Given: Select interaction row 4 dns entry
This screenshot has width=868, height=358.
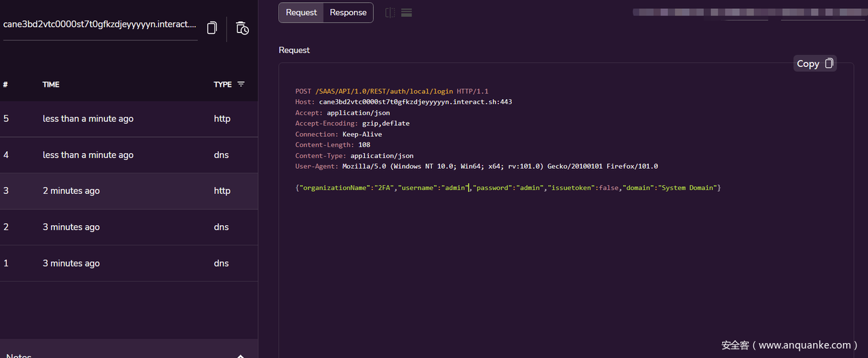Looking at the screenshot, I should tap(129, 155).
